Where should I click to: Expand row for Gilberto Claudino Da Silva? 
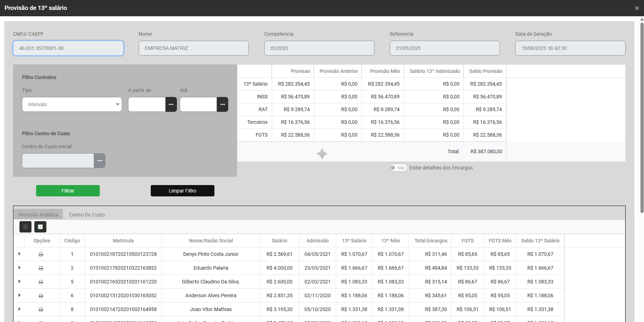point(19,282)
